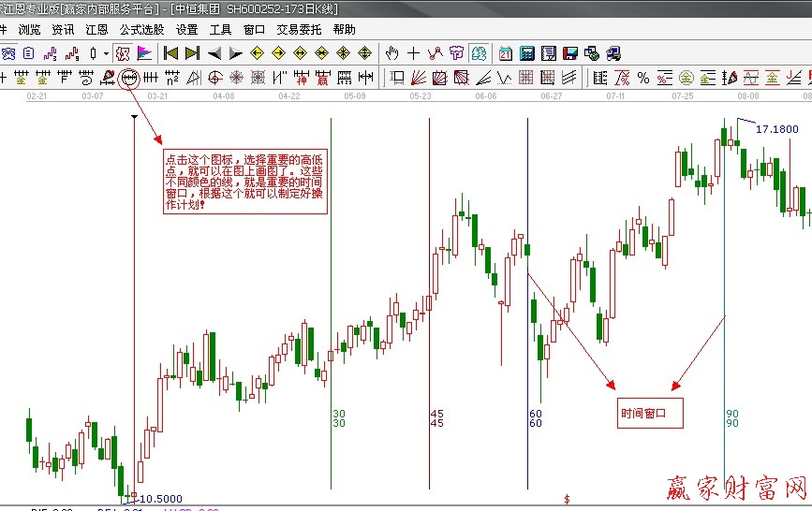Click the 17.1800 high price label

tap(776, 129)
